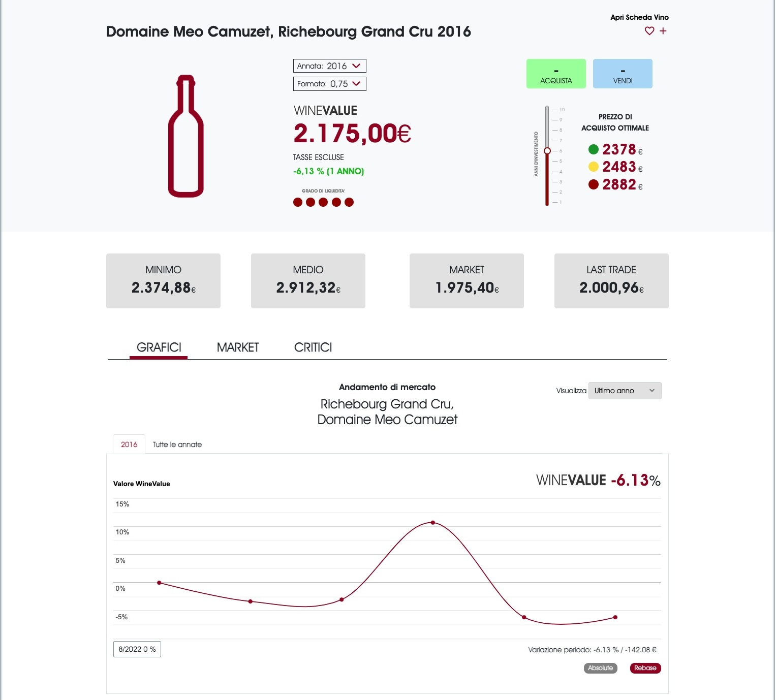Switch to the CRITICI tab
776x700 pixels.
[313, 347]
